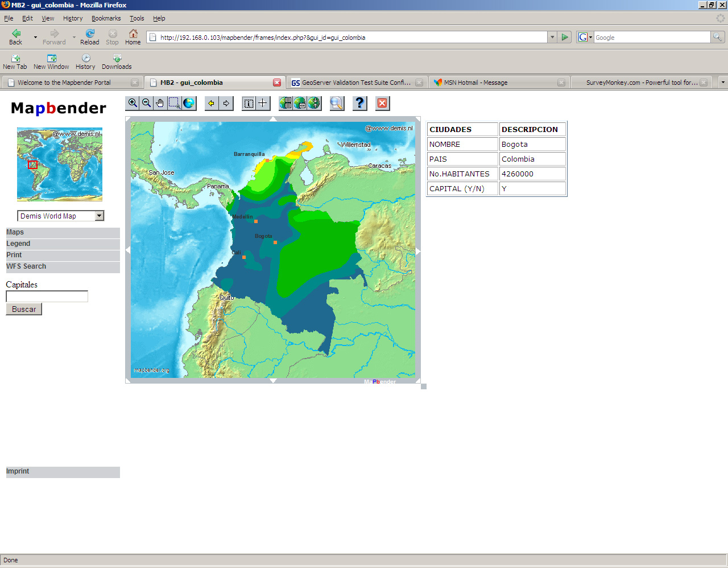Select the zoom in magnifier tool
Image resolution: width=728 pixels, height=568 pixels.
coord(133,103)
